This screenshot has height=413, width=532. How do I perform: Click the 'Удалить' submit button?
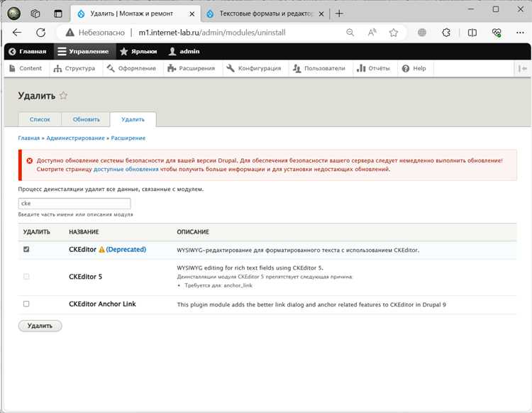tap(40, 326)
